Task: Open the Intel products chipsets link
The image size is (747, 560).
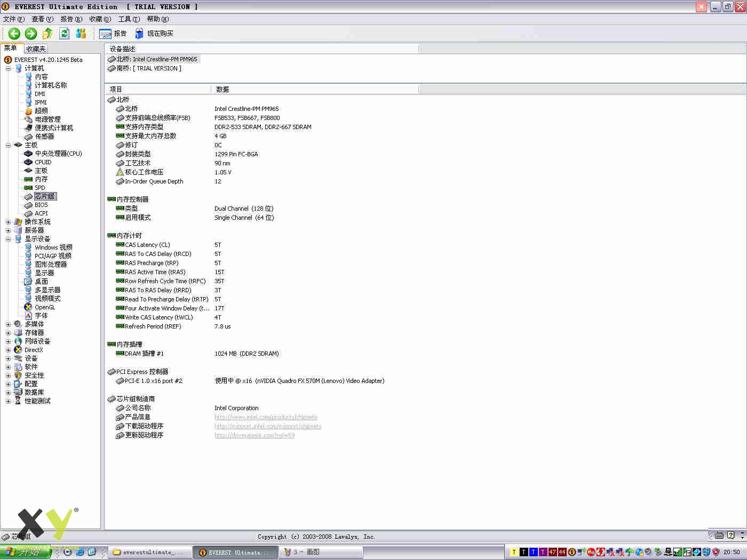Action: tap(266, 417)
